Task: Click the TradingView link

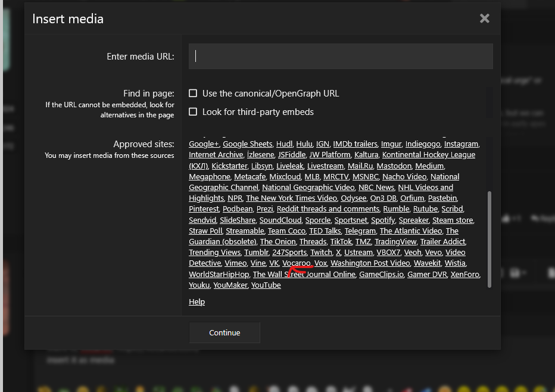Action: [x=395, y=241]
